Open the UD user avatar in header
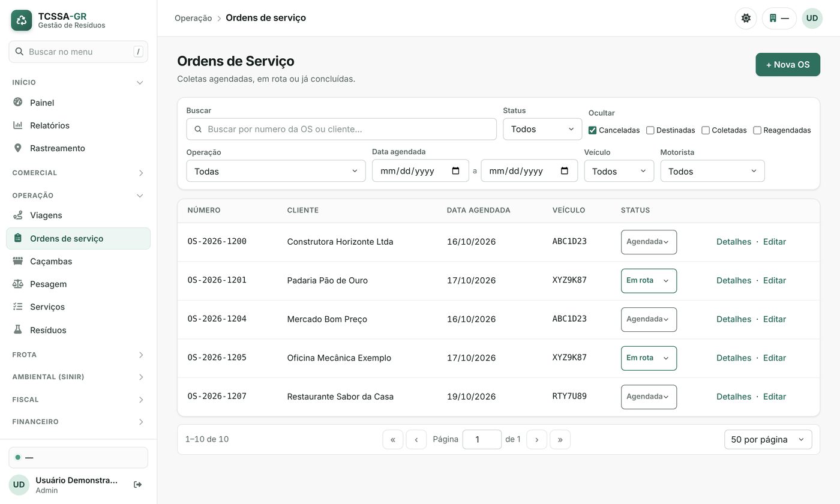This screenshot has width=840, height=504. point(812,18)
